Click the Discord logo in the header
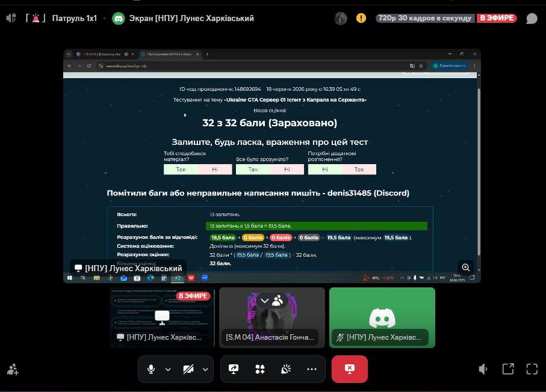This screenshot has width=546, height=392. (119, 19)
